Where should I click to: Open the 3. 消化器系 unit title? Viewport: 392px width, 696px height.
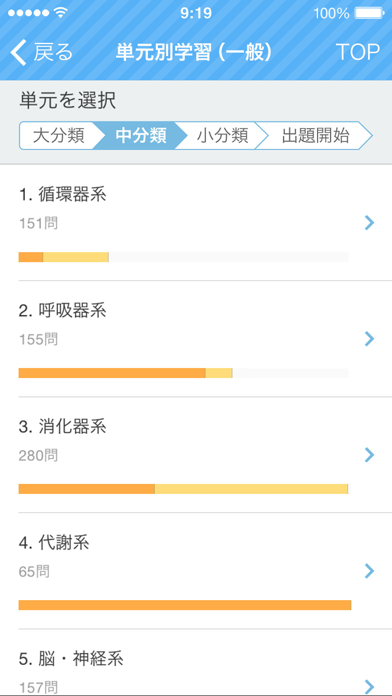point(63,427)
